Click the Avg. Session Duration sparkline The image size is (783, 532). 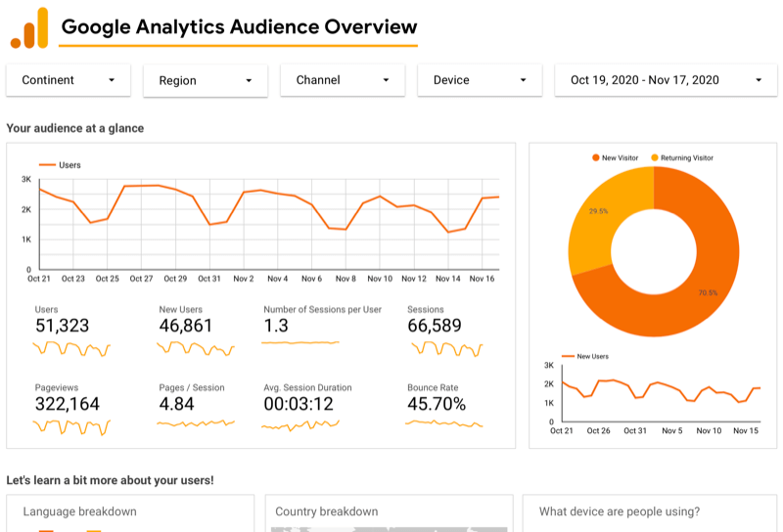tap(300, 425)
